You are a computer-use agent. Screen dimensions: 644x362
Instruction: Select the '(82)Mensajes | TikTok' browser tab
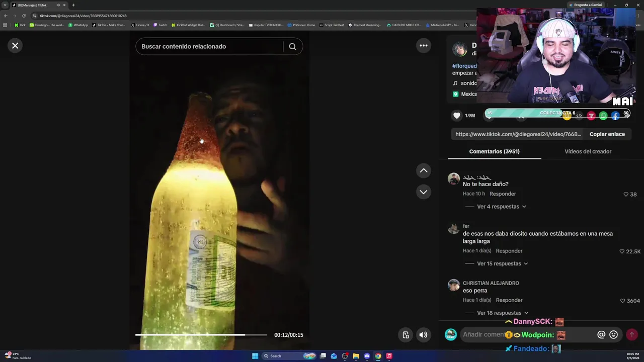tap(39, 5)
